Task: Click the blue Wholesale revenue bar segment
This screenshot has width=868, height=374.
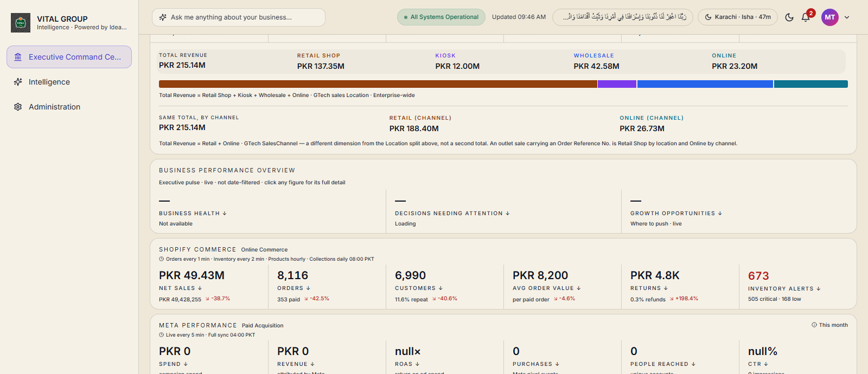Action: tap(705, 84)
